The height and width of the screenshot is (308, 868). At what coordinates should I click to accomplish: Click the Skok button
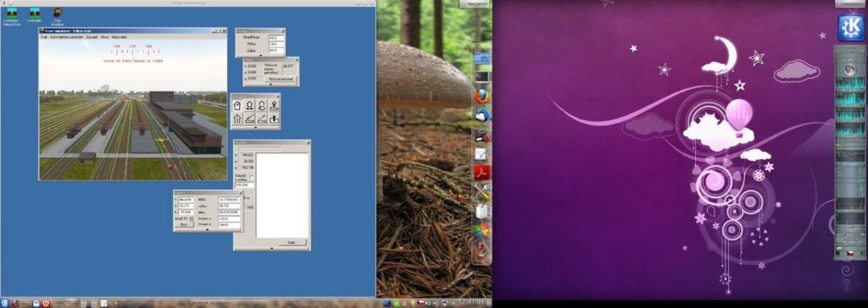tap(183, 224)
